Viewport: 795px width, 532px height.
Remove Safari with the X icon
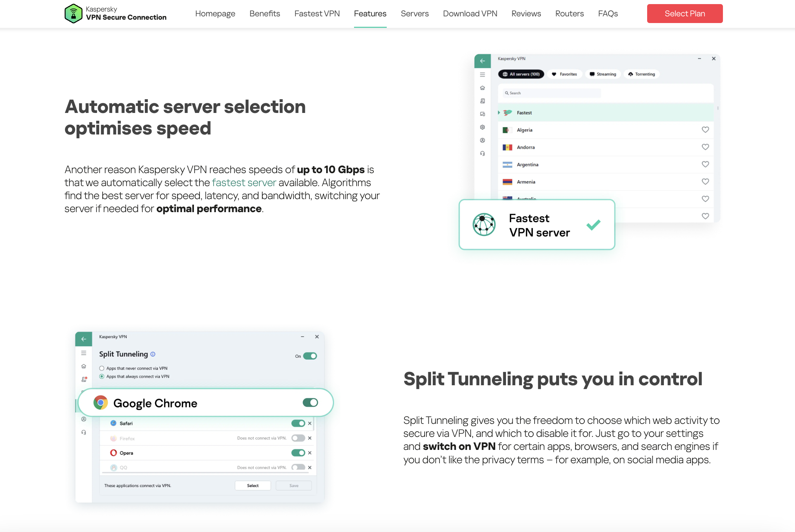click(310, 423)
